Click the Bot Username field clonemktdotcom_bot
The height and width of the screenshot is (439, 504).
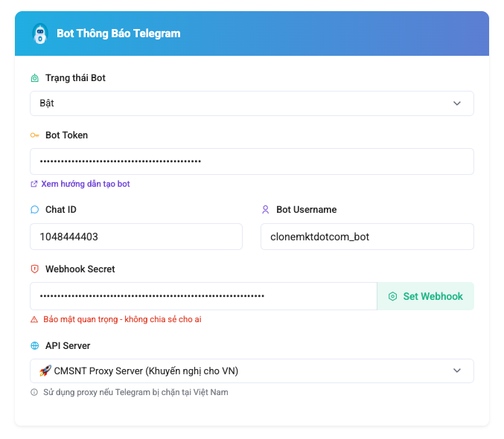(x=367, y=237)
